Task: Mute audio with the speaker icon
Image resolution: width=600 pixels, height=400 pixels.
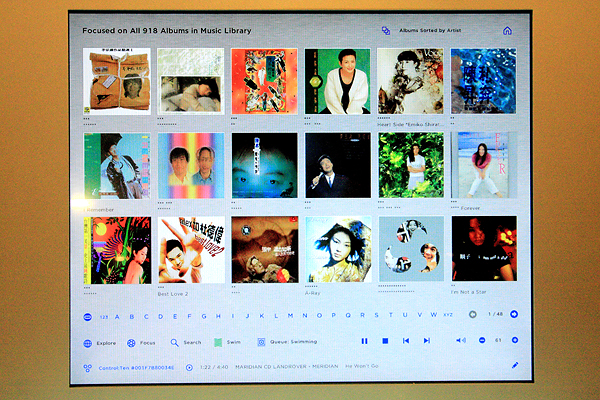Action: tap(461, 340)
